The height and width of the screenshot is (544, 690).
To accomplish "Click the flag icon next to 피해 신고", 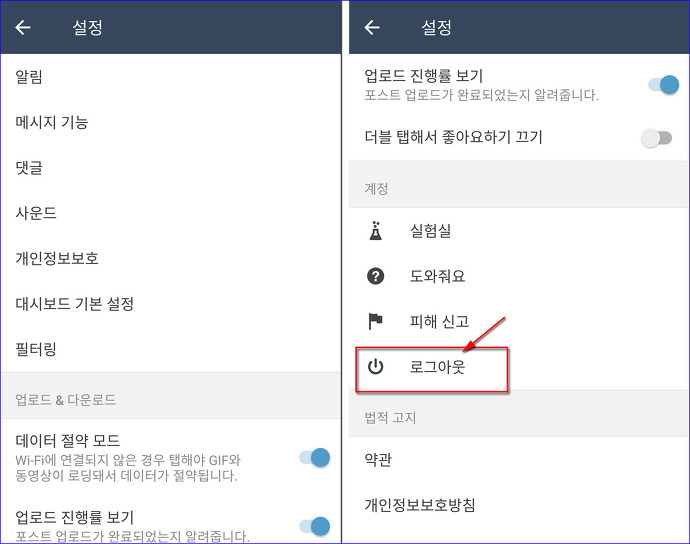I will click(375, 321).
